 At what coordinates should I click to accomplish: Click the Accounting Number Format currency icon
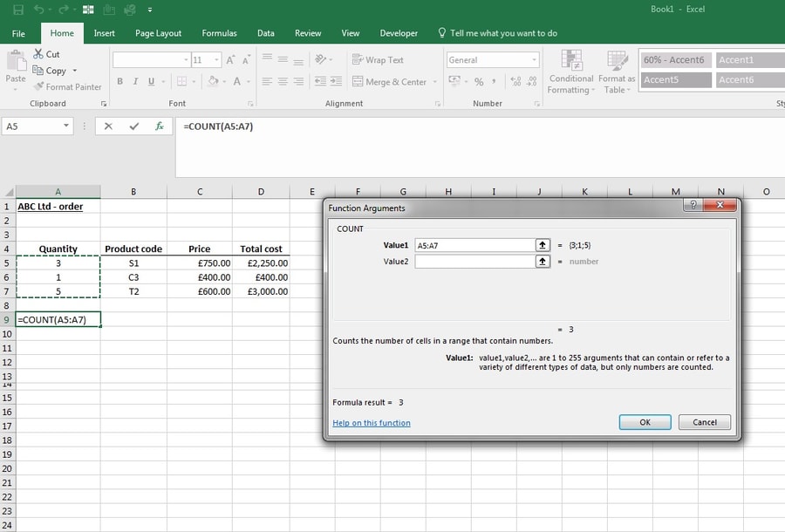click(454, 81)
